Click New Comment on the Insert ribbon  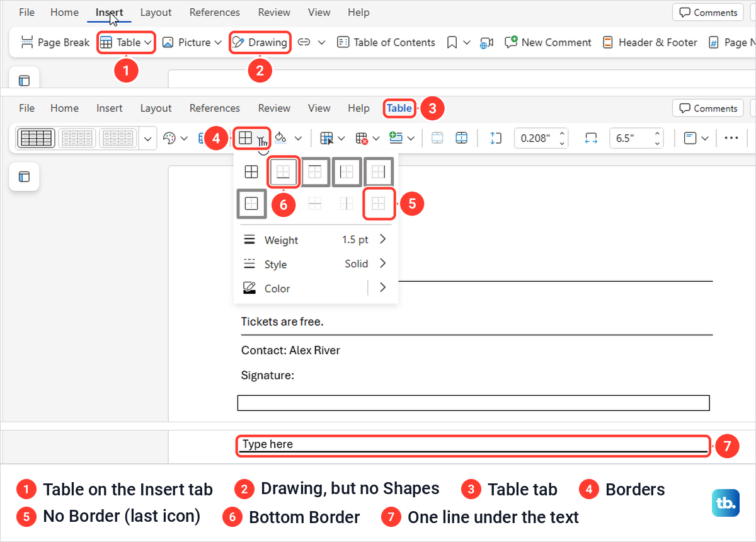tap(548, 42)
